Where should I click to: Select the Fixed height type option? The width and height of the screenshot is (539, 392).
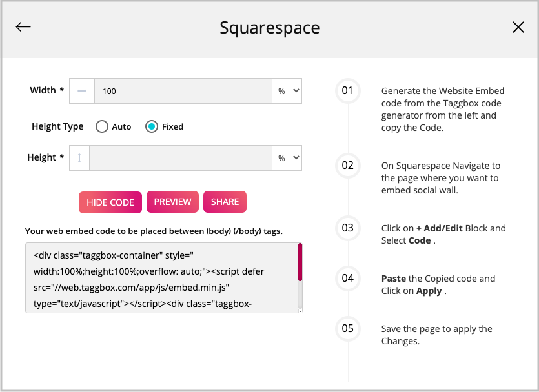coord(152,126)
